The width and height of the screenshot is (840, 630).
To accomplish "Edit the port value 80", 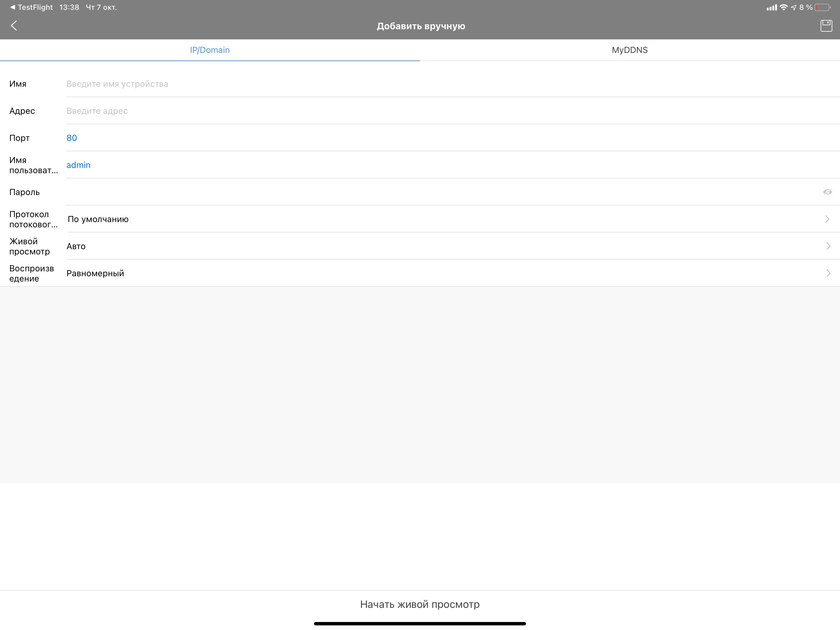I will point(453,138).
